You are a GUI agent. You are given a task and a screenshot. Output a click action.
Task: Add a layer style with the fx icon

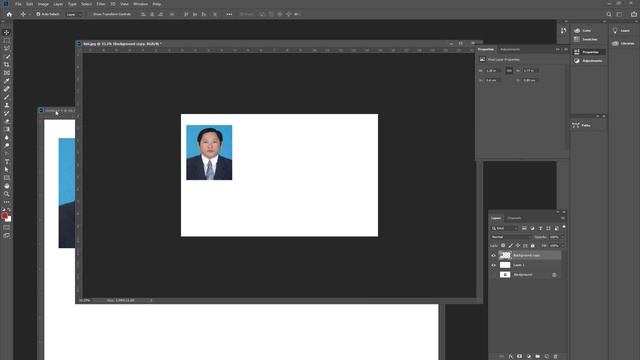511,356
